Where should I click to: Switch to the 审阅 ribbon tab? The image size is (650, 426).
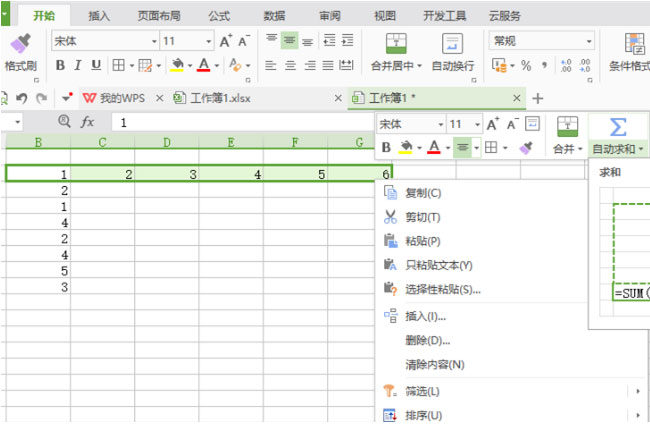(330, 16)
